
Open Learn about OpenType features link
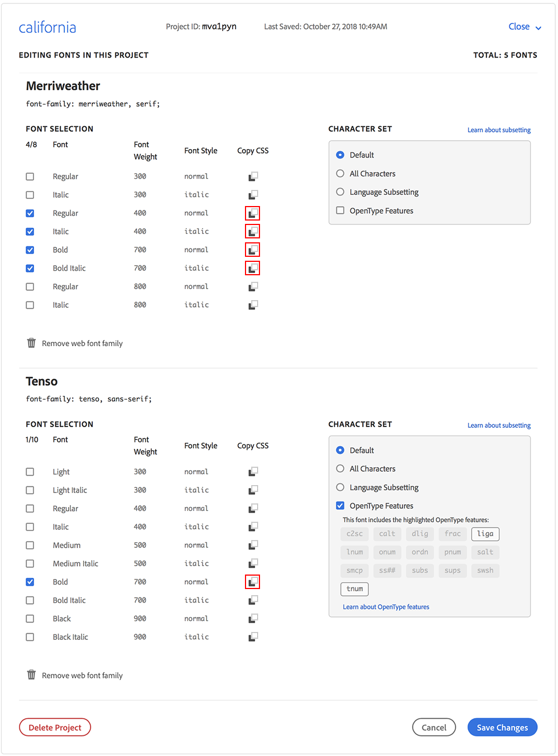(x=386, y=607)
